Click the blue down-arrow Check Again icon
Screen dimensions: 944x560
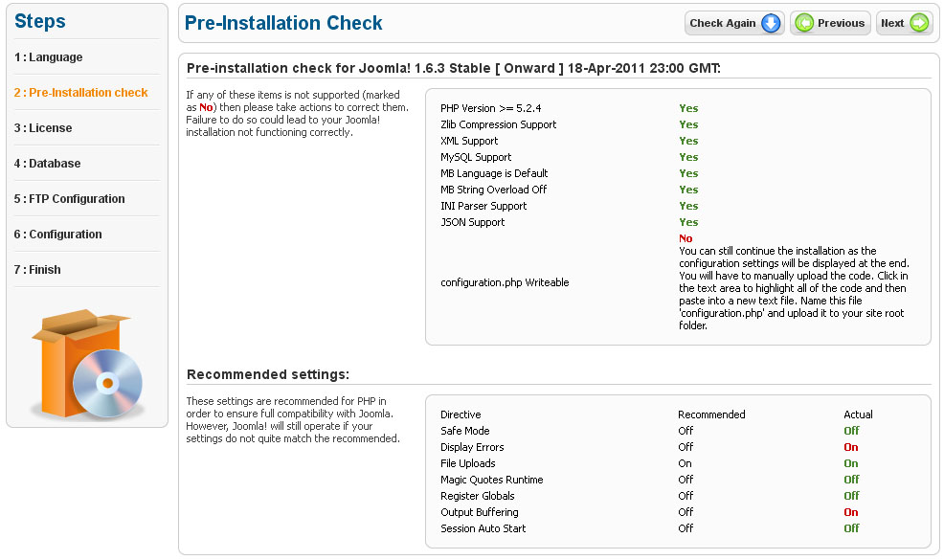click(x=771, y=23)
